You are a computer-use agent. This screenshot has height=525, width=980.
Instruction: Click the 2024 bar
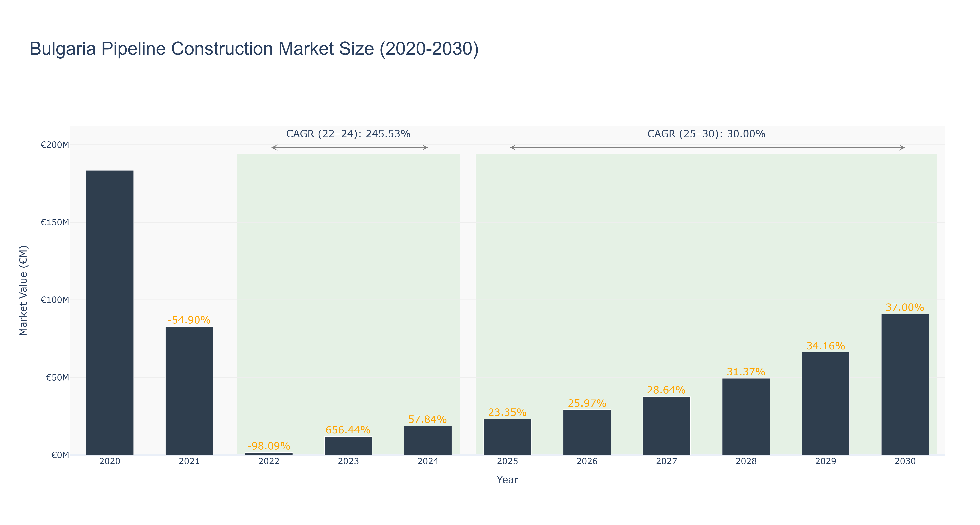(x=428, y=440)
